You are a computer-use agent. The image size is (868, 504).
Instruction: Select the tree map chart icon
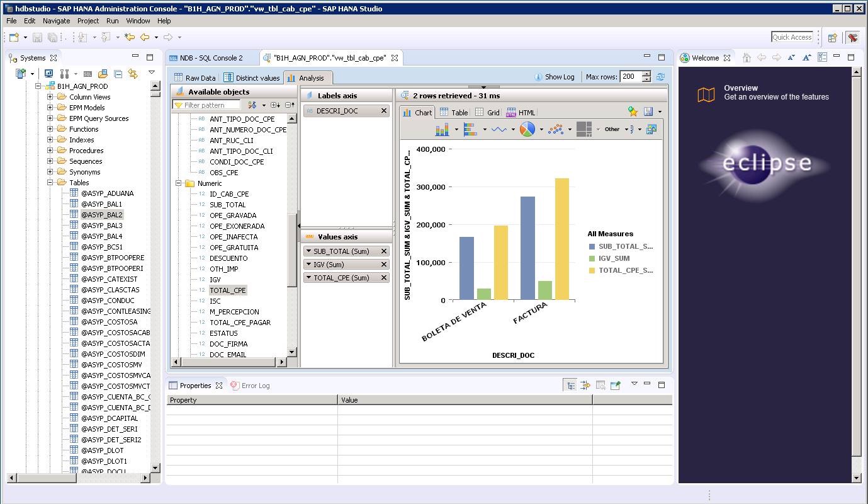[584, 129]
